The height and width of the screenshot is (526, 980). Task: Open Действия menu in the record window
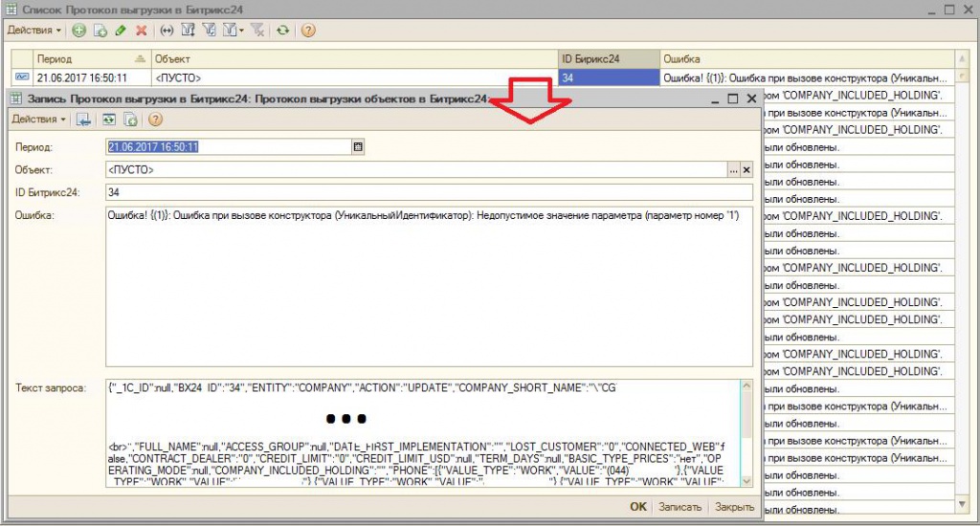(x=38, y=120)
